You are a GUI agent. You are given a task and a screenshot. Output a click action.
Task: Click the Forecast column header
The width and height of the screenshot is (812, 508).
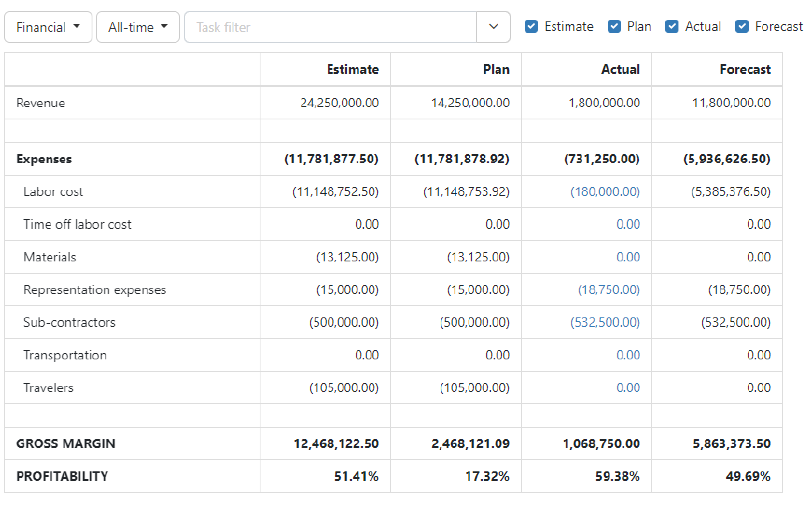pyautogui.click(x=746, y=70)
